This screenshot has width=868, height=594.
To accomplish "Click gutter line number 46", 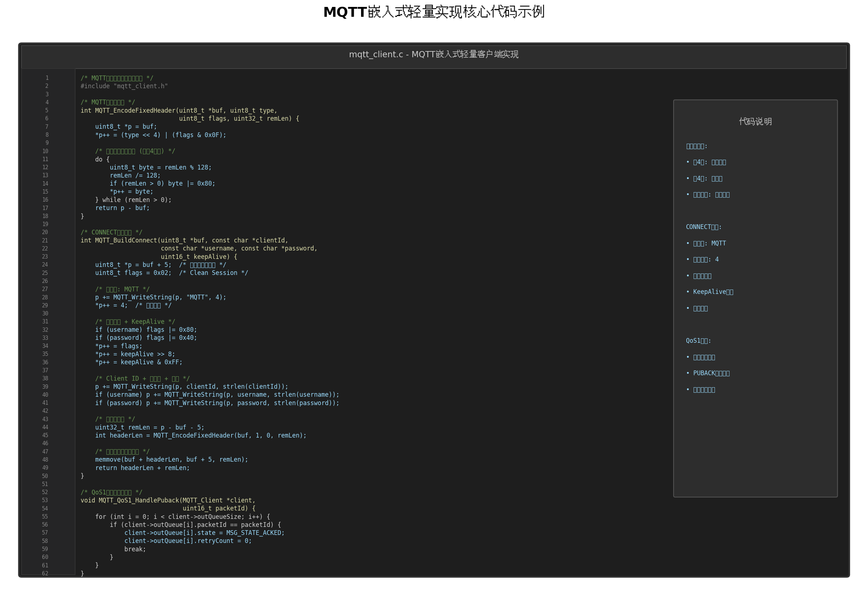I will [45, 443].
